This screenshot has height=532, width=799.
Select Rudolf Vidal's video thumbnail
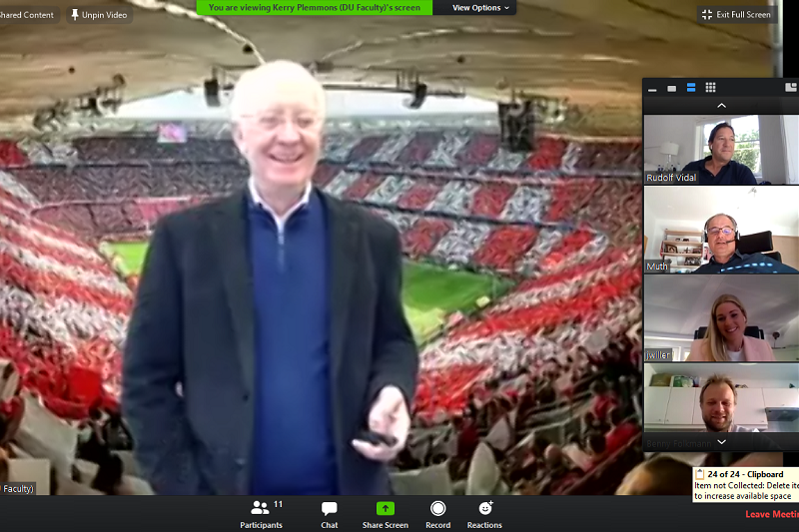(721, 150)
